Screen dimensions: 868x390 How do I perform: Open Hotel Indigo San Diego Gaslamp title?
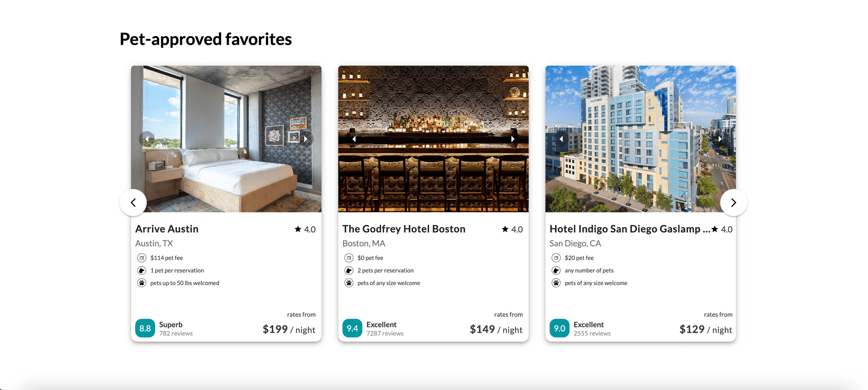tap(629, 229)
